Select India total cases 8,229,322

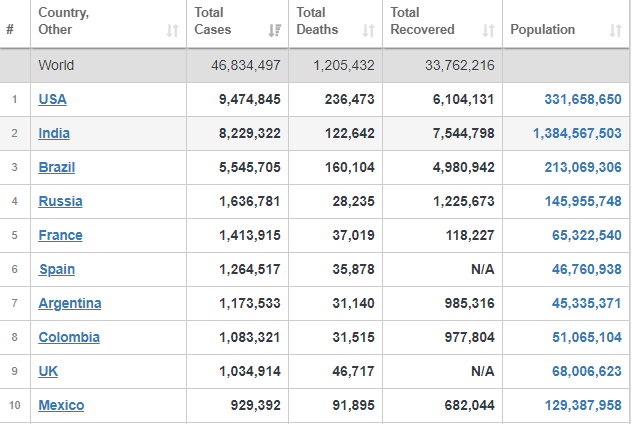click(249, 133)
